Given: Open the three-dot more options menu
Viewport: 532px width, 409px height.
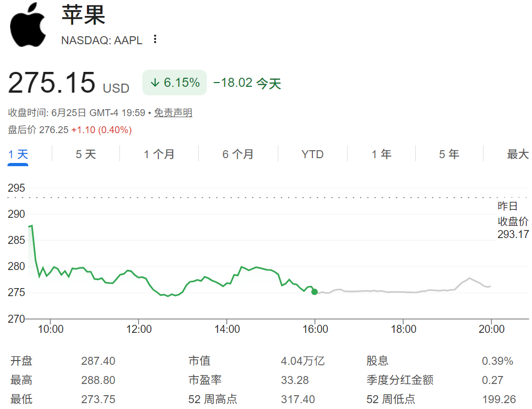Looking at the screenshot, I should [155, 39].
